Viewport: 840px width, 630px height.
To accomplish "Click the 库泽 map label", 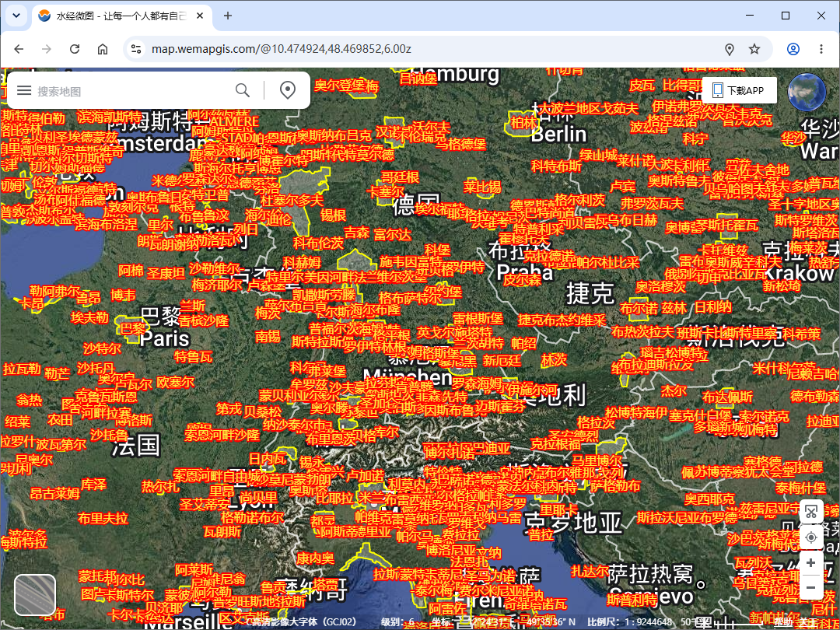I will pyautogui.click(x=94, y=485).
